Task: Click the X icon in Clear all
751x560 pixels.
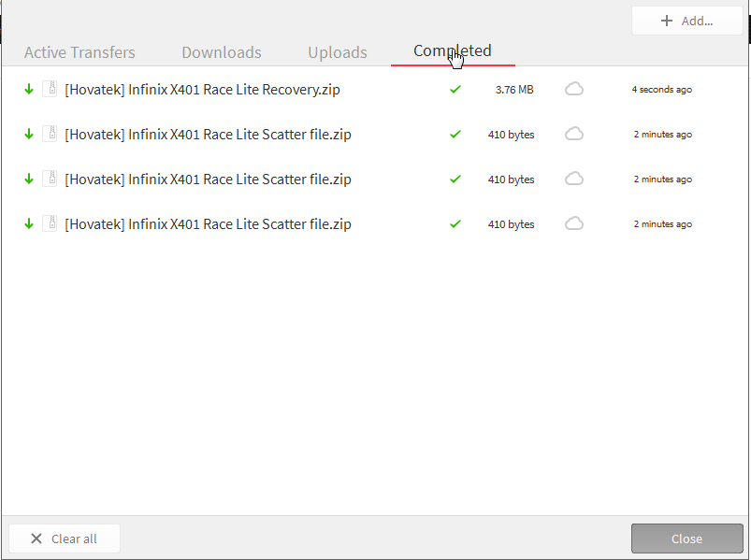Action: click(36, 538)
